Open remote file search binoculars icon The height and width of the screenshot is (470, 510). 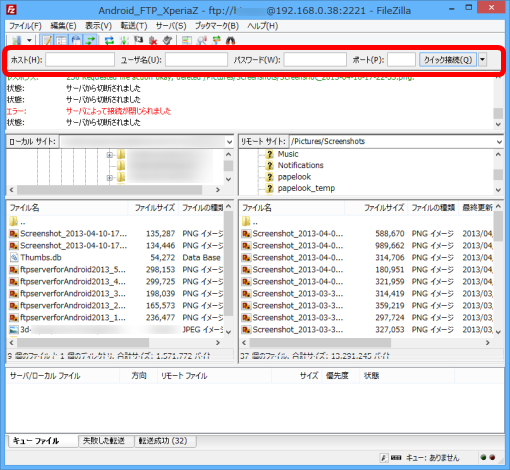pos(231,41)
